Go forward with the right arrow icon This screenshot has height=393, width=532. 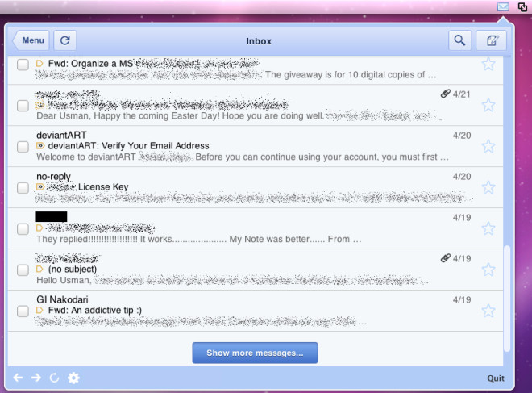(36, 378)
